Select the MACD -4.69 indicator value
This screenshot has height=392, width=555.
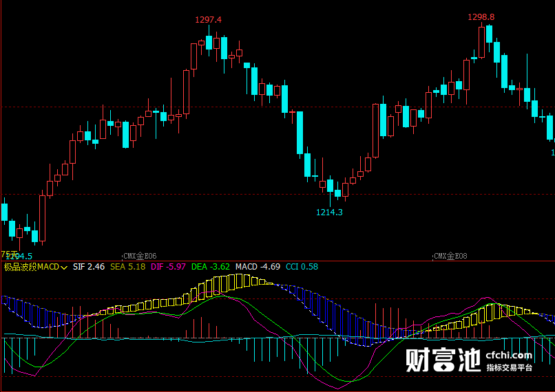pyautogui.click(x=258, y=267)
